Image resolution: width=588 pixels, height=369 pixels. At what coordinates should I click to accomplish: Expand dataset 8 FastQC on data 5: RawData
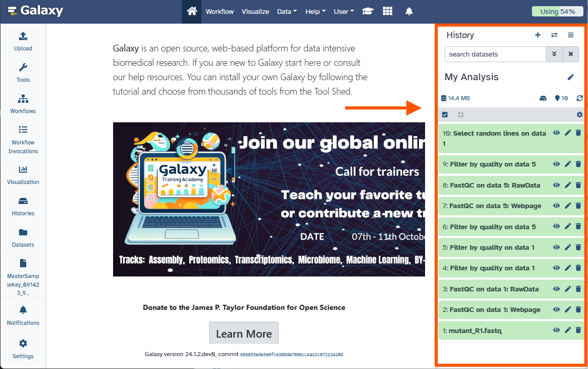pos(491,185)
